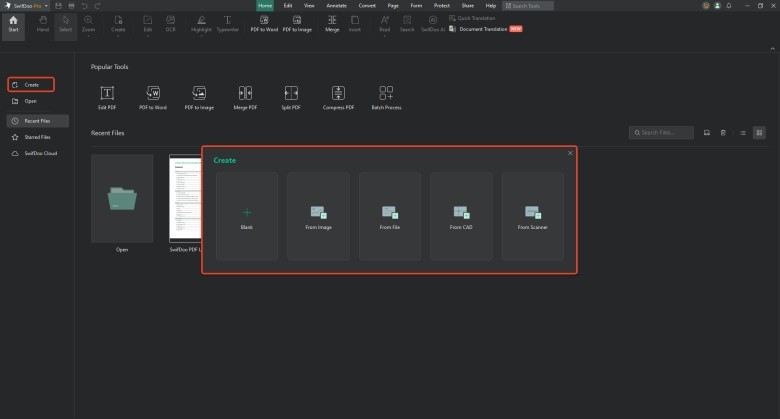
Task: Create PDF From CAD
Action: [x=461, y=216]
